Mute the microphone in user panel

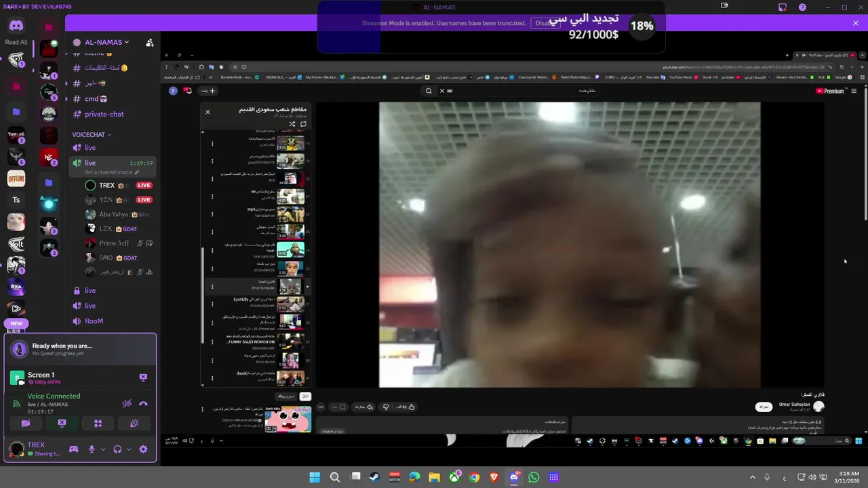click(x=92, y=449)
